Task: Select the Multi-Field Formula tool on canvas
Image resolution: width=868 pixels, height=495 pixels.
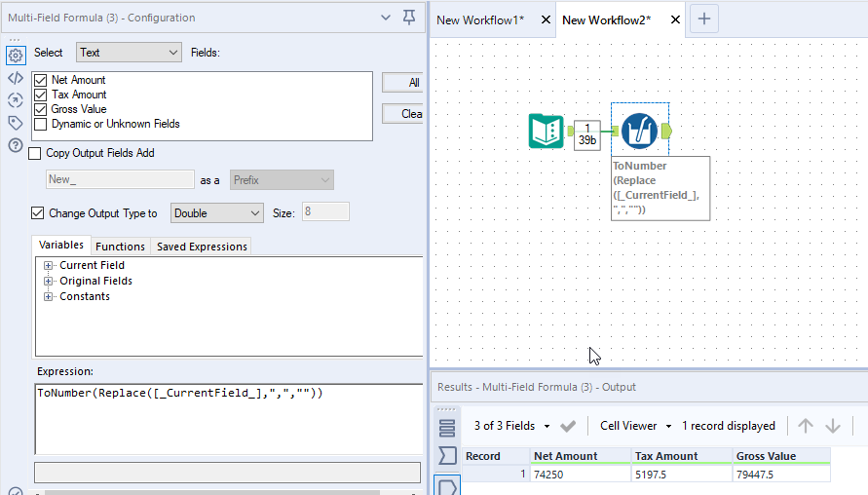Action: [x=639, y=132]
